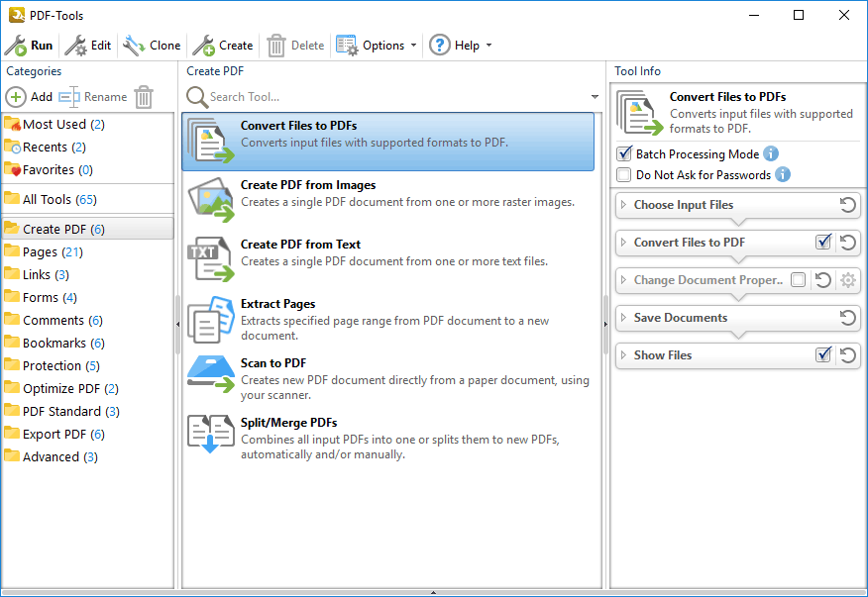Reset the Show Files step
The image size is (868, 597).
(848, 355)
